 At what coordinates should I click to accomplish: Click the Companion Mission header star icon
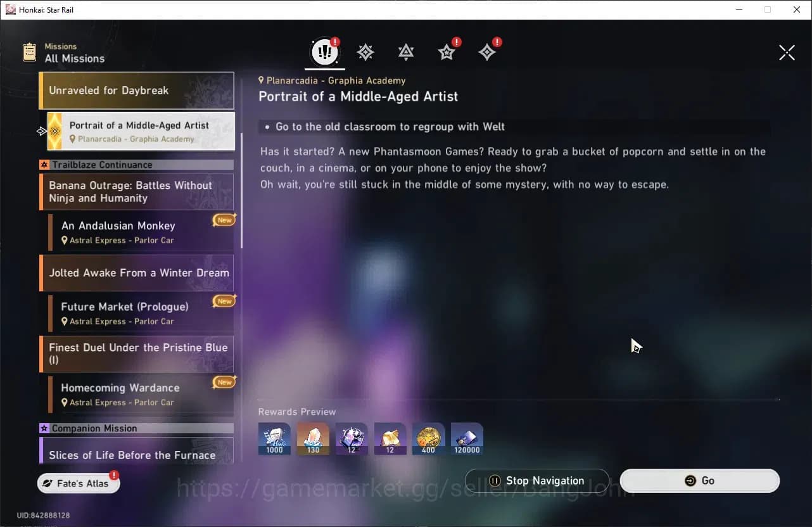tap(44, 428)
